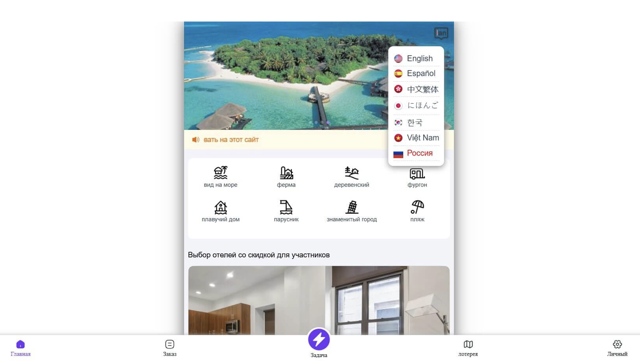The width and height of the screenshot is (640, 364).
Task: Switch language to Español
Action: [x=416, y=73]
